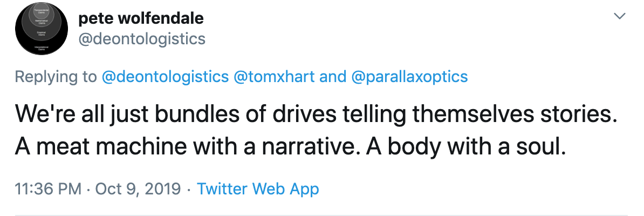Image resolution: width=644 pixels, height=216 pixels.
Task: Click the 11:36 PM timestamp
Action: click(x=47, y=189)
